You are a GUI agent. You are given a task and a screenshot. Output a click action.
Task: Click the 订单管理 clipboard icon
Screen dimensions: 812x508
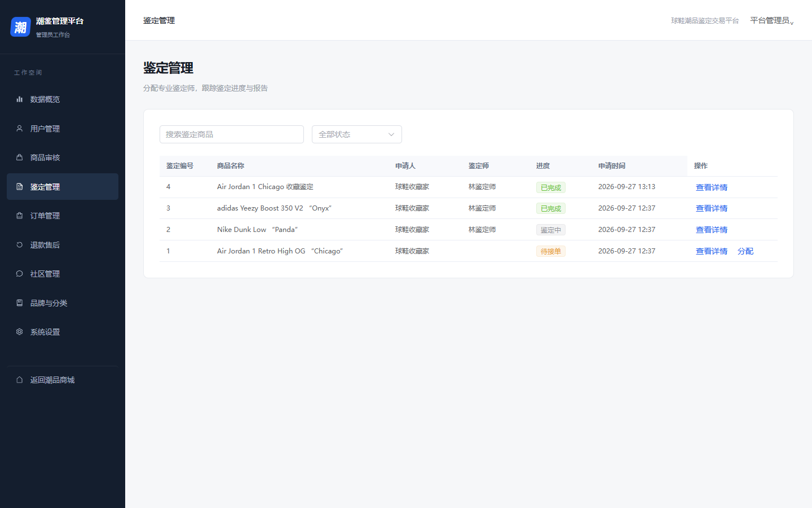click(19, 216)
